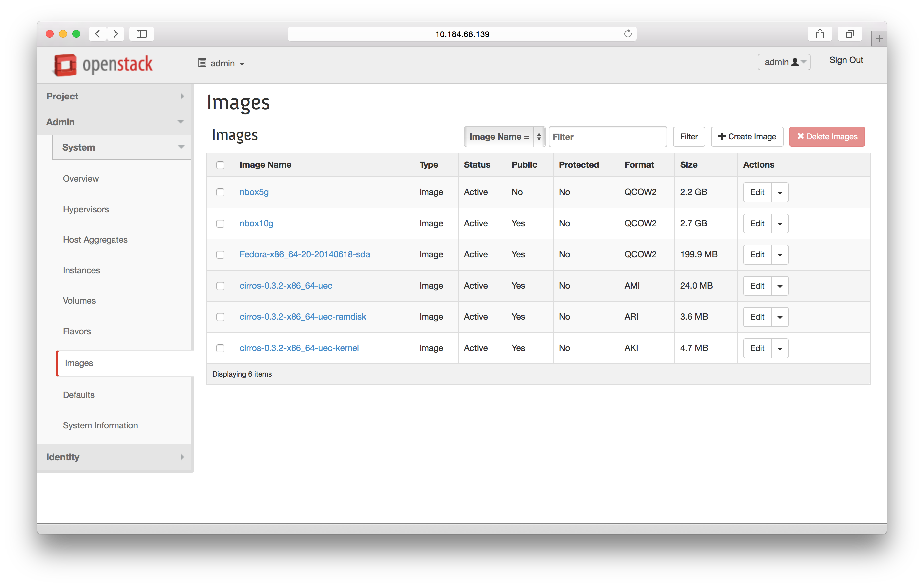Check the Fedora image row checkbox
The image size is (924, 587).
click(x=220, y=255)
